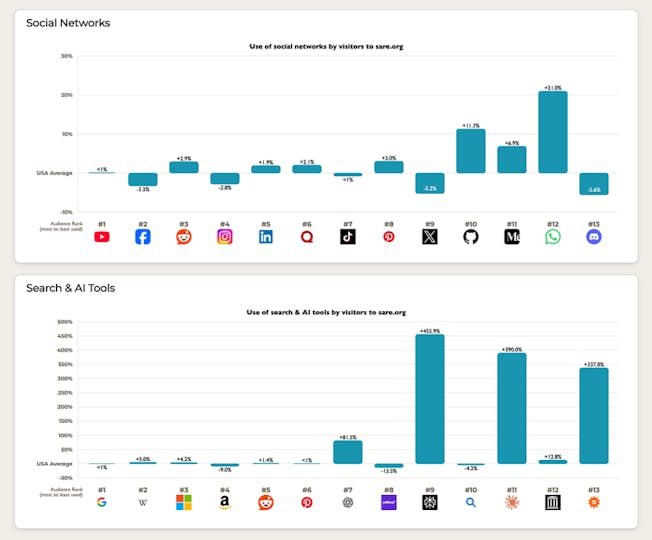
Task: Click the ChatGPT icon at rank #7
Action: tap(348, 502)
